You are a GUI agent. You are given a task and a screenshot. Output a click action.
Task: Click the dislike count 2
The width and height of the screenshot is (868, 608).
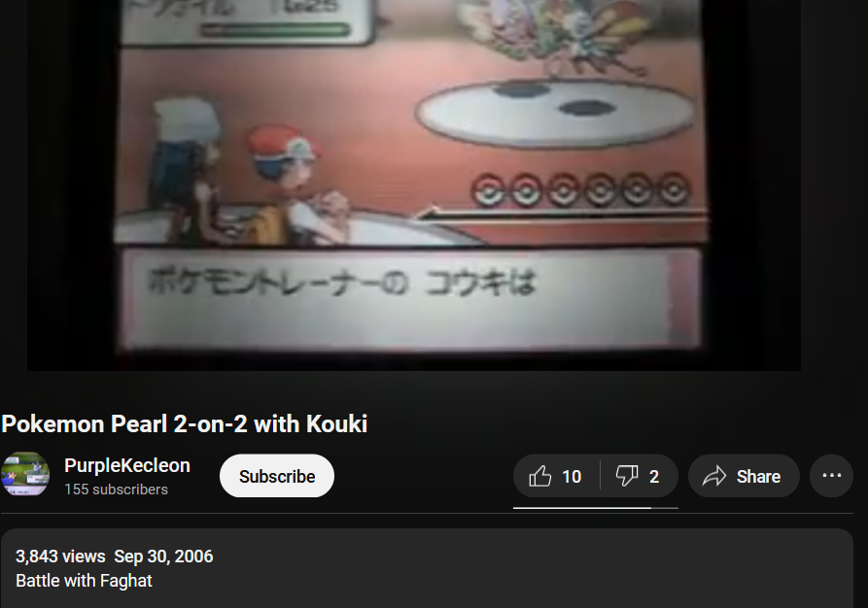pyautogui.click(x=654, y=476)
